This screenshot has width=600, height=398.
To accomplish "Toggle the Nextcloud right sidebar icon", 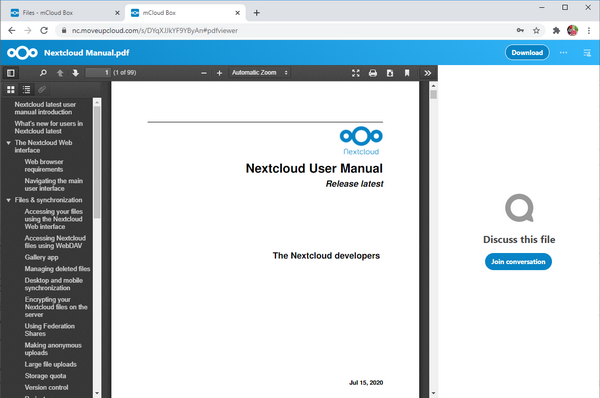I will coord(587,52).
